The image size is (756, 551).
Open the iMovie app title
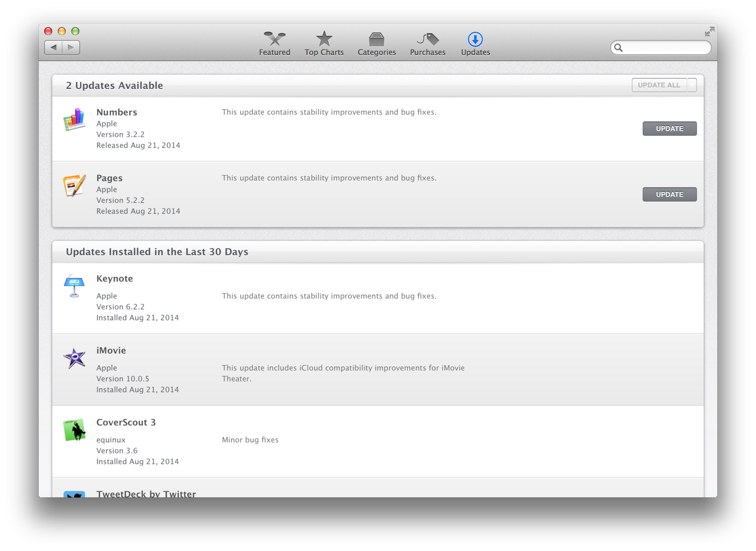pos(111,350)
